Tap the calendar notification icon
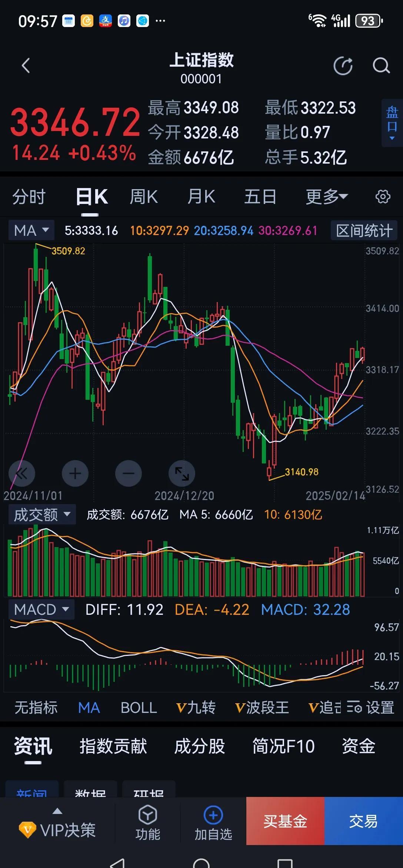Image resolution: width=403 pixels, height=868 pixels. [x=69, y=21]
